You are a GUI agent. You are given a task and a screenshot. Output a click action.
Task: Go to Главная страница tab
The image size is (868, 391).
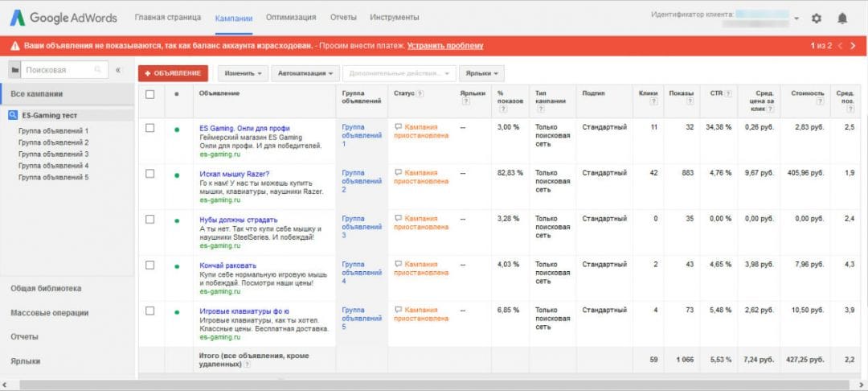pyautogui.click(x=168, y=17)
